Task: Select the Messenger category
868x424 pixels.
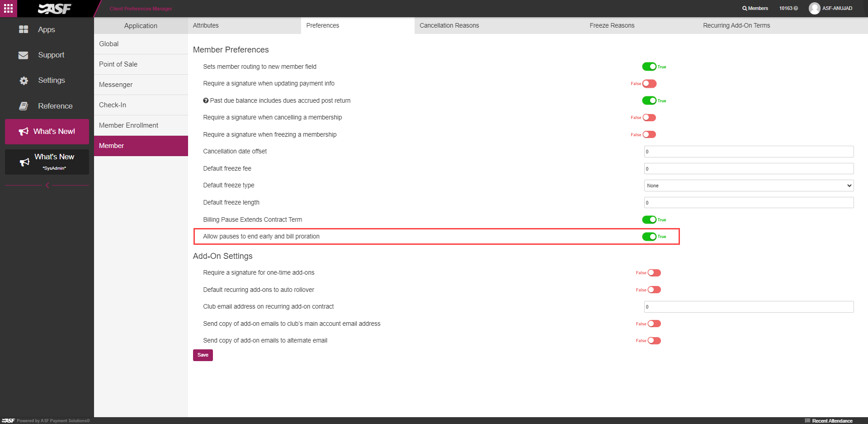Action: tap(141, 85)
